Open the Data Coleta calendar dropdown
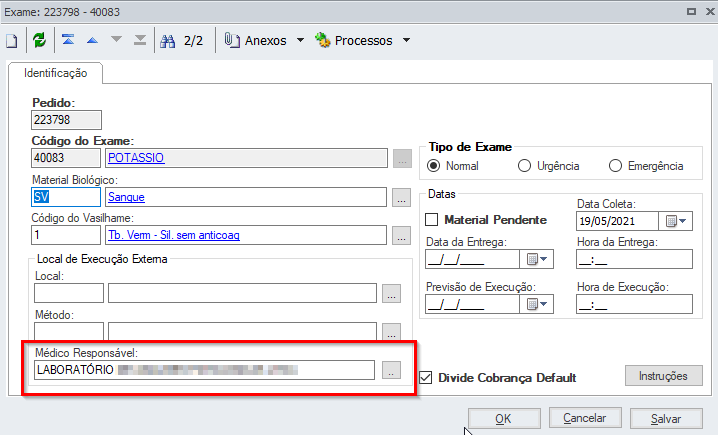This screenshot has height=435, width=718. coord(676,221)
